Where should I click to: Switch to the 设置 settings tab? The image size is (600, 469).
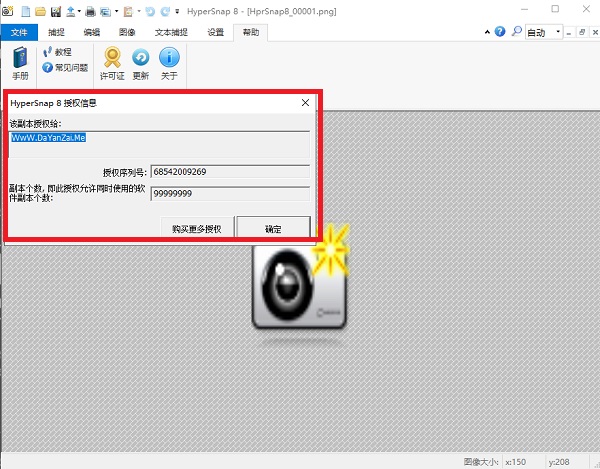coord(215,32)
